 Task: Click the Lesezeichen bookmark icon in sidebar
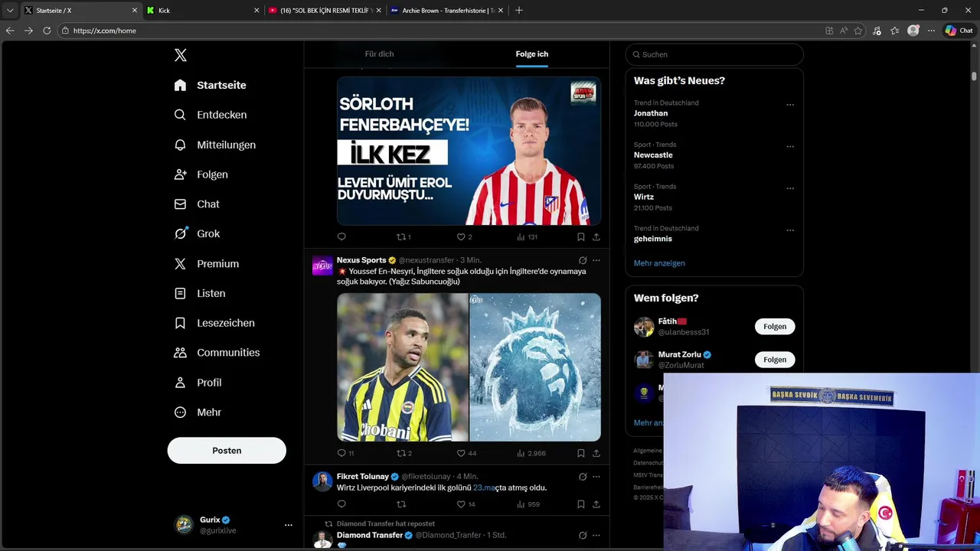180,323
